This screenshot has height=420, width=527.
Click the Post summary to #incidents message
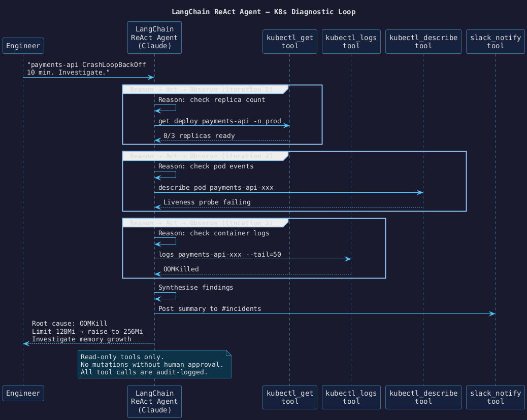click(x=210, y=308)
